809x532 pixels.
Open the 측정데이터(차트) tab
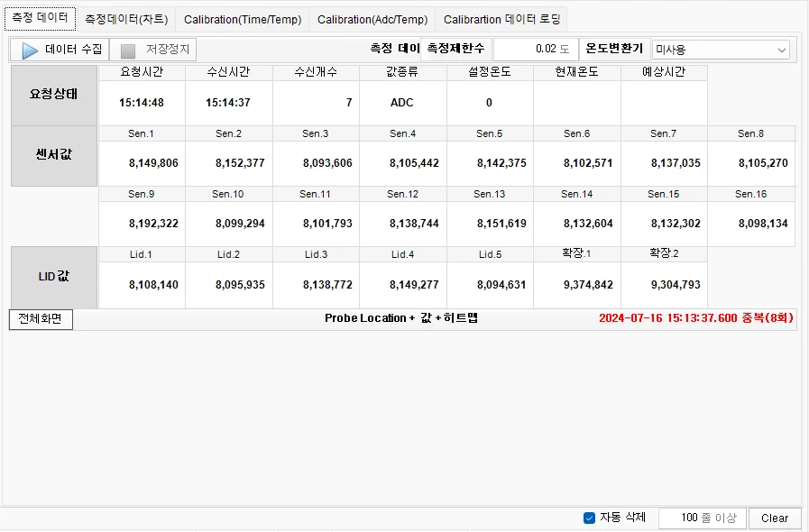coord(126,19)
